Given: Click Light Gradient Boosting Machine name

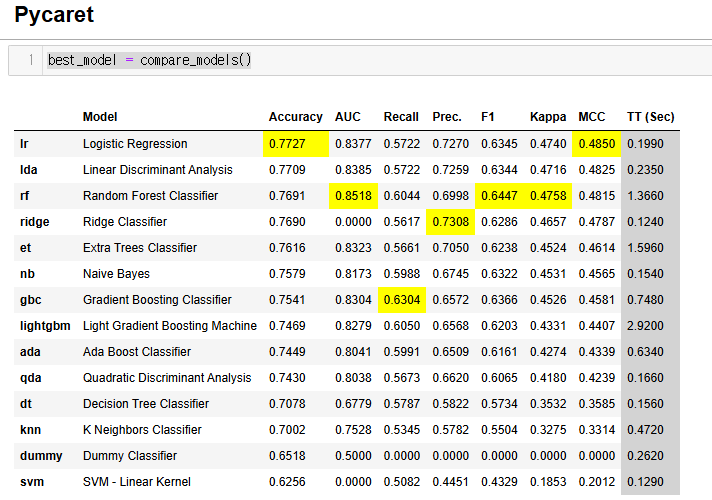Looking at the screenshot, I should (170, 326).
